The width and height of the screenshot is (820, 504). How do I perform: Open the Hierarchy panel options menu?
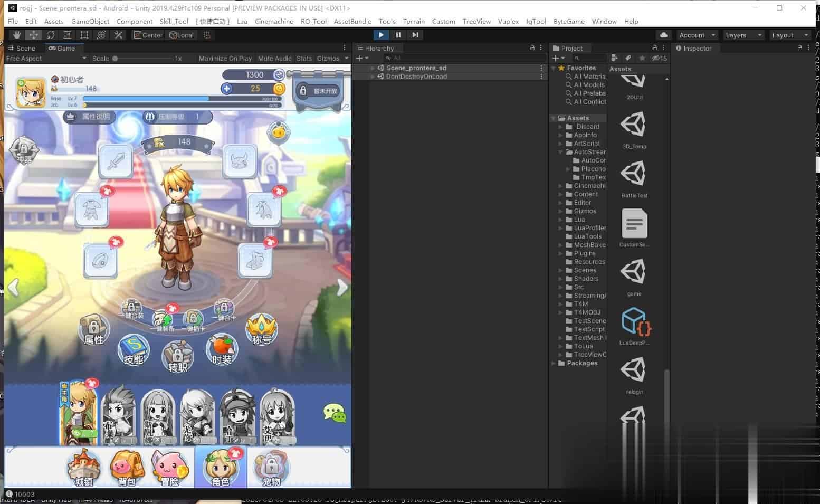click(x=541, y=48)
